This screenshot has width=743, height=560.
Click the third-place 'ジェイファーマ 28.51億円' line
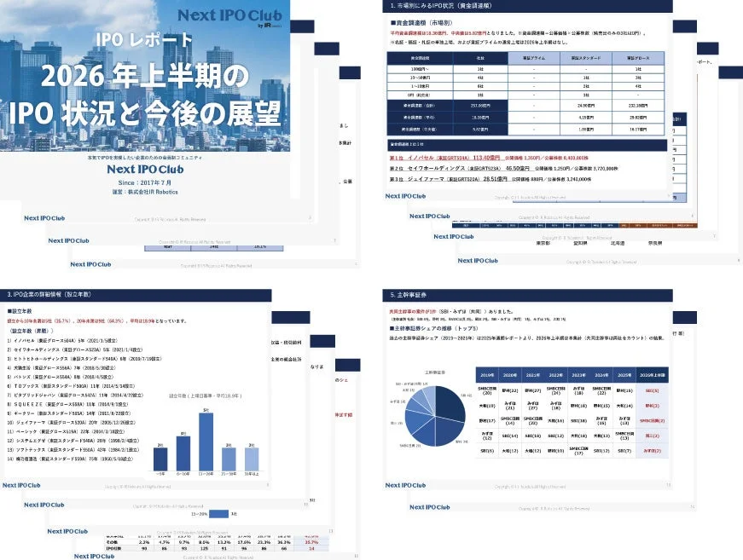coord(490,179)
